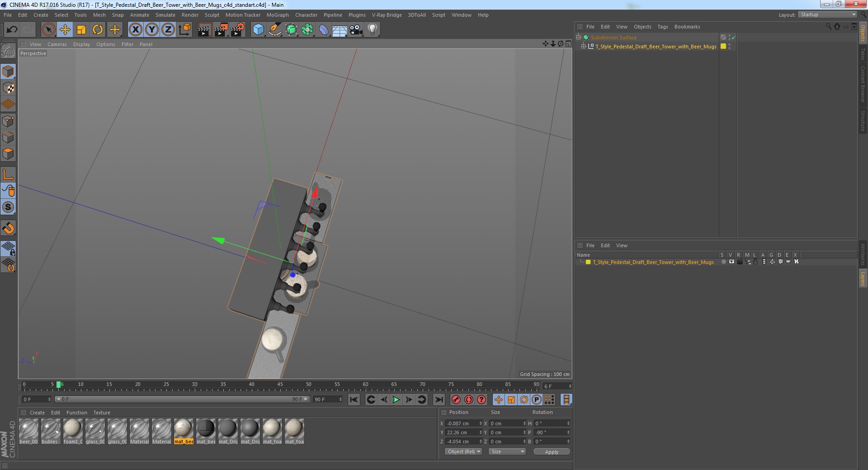Open the V-Ray Bridge menu
868x470 pixels.
(x=387, y=15)
